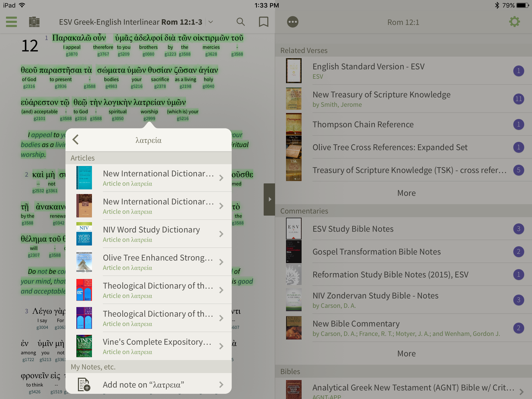This screenshot has height=399, width=532.
Task: Tap Greek word Παρακαλῶ in verse 1
Action: pyautogui.click(x=72, y=38)
